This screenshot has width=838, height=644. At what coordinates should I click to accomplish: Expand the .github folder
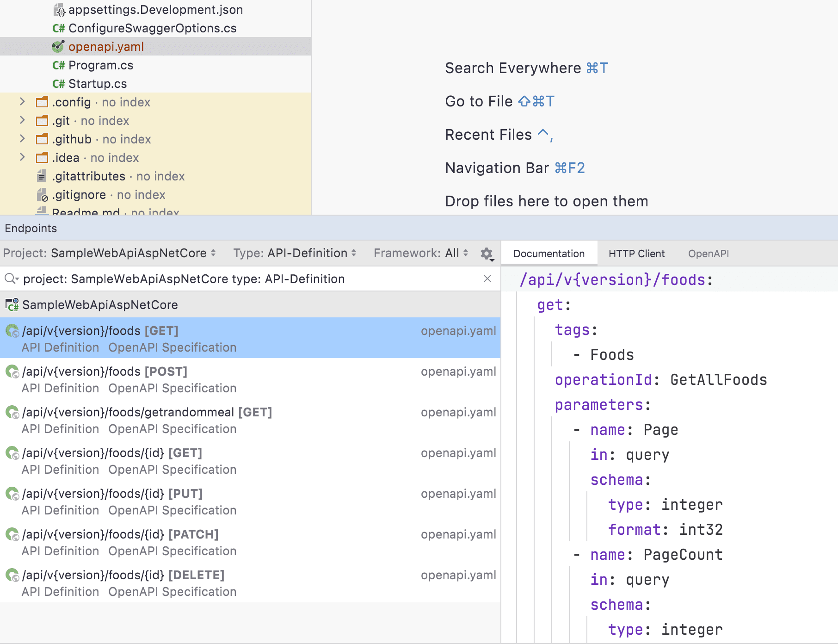22,139
